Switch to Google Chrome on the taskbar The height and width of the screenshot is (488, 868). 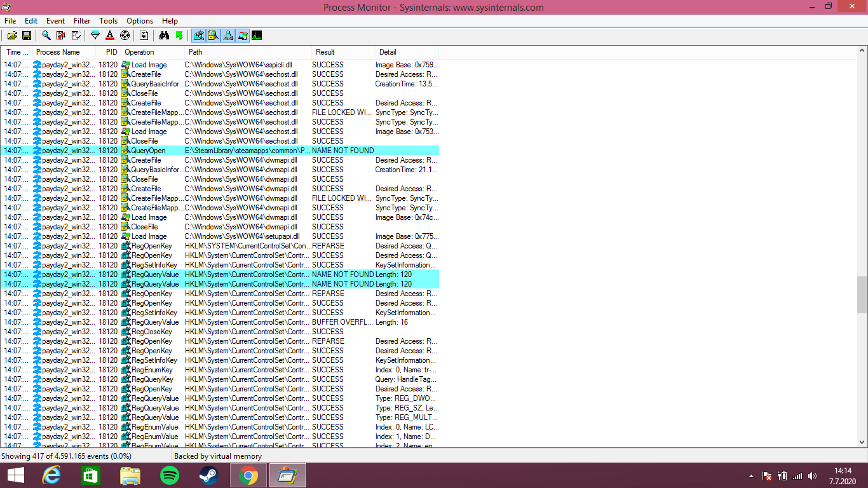pyautogui.click(x=248, y=475)
